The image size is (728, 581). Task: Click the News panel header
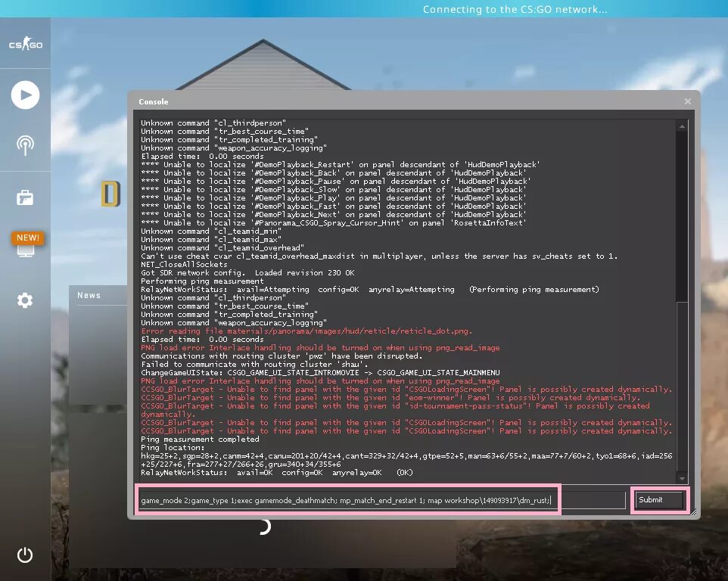89,295
